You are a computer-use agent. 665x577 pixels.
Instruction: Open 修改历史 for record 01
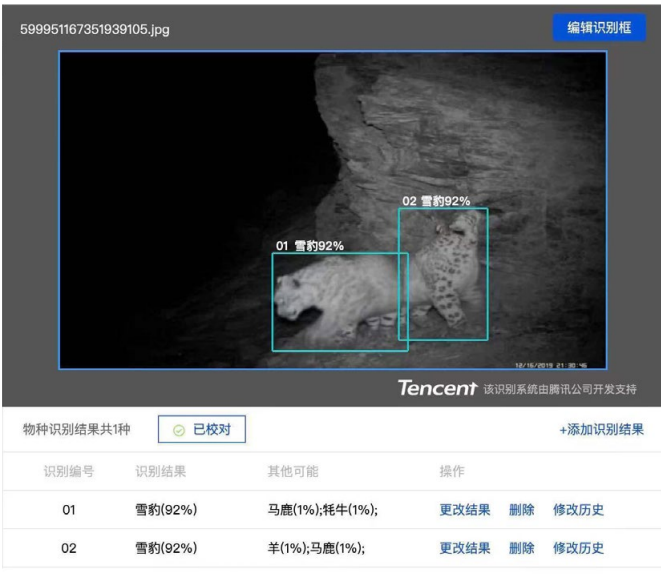578,510
